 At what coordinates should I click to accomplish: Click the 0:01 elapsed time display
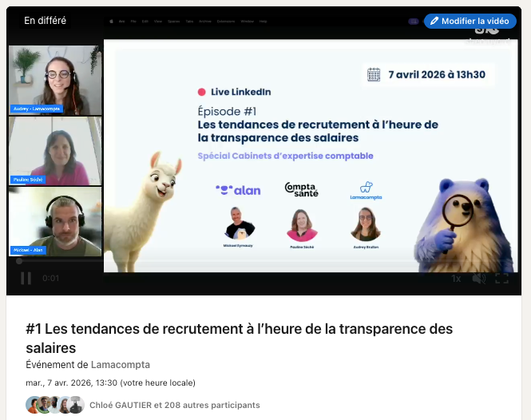pyautogui.click(x=51, y=279)
